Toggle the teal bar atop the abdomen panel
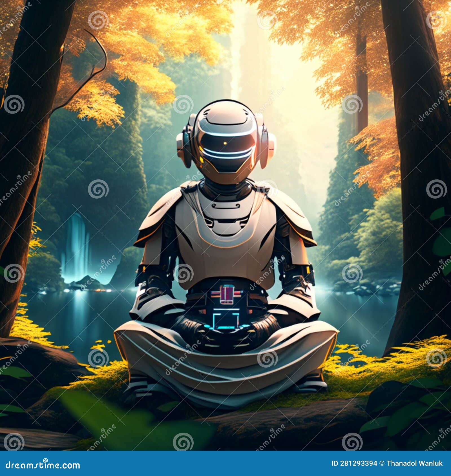Screen dimensions: 451x476 (x=228, y=285)
